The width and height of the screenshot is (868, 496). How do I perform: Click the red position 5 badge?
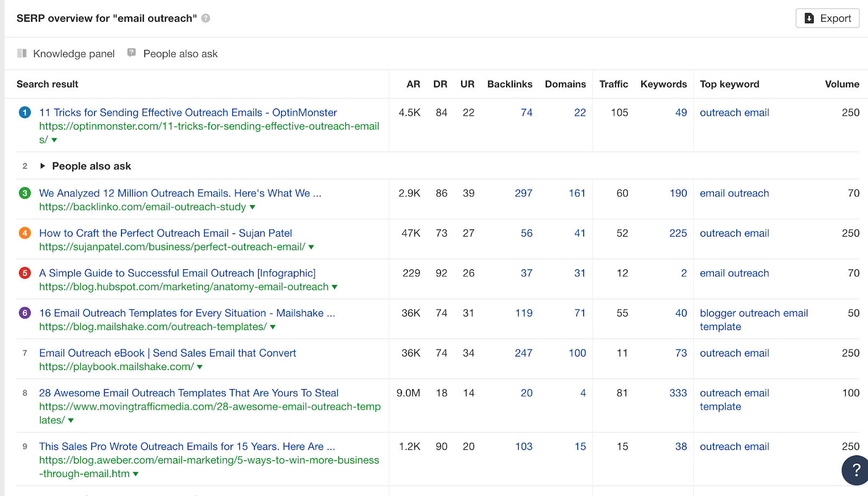click(25, 273)
